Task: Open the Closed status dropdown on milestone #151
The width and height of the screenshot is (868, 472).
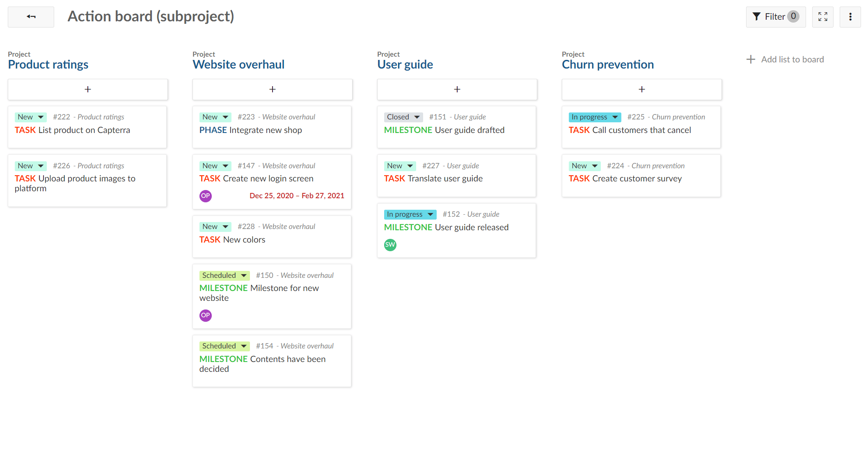Action: pyautogui.click(x=403, y=117)
